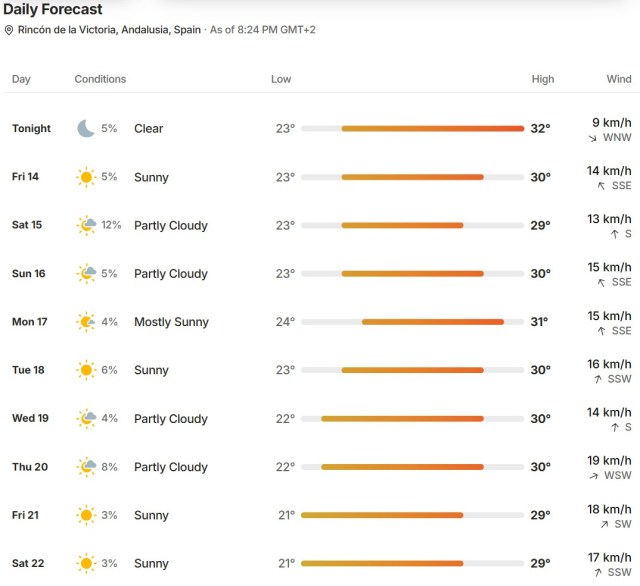Image resolution: width=640 pixels, height=586 pixels.
Task: Select the sun icon for Tue 18
Action: (x=86, y=370)
